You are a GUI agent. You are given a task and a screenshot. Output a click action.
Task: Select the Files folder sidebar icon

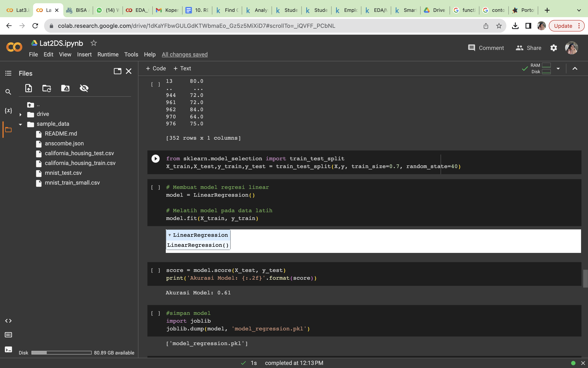[8, 129]
